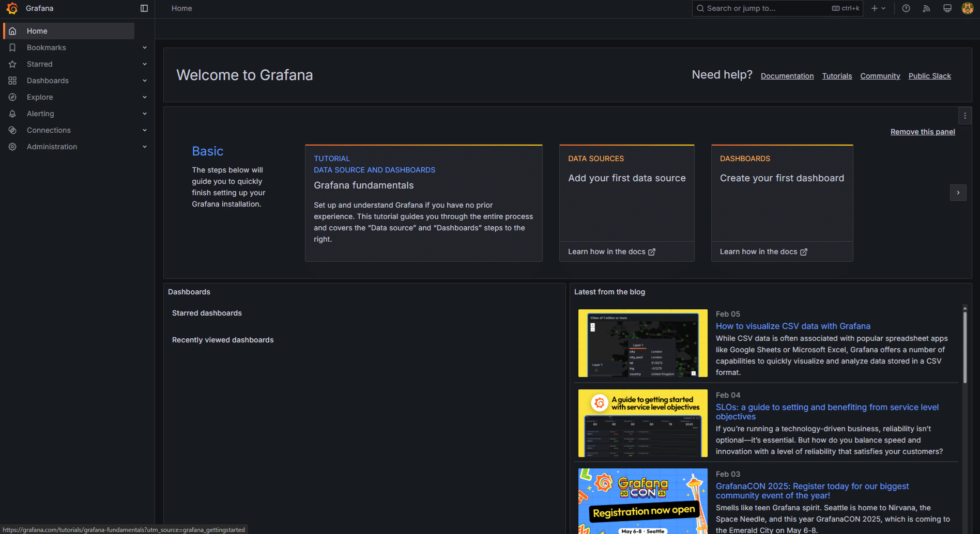Click the panel three-dots menu icon
Viewport: 980px width, 534px height.
[965, 116]
